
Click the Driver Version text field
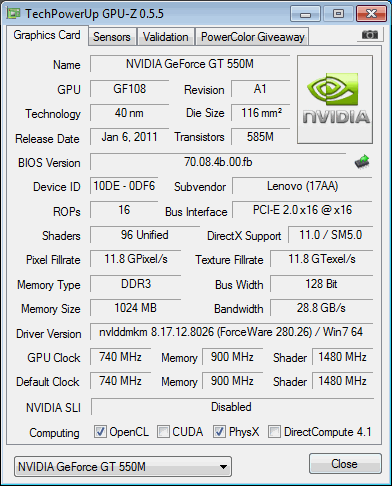(x=231, y=332)
